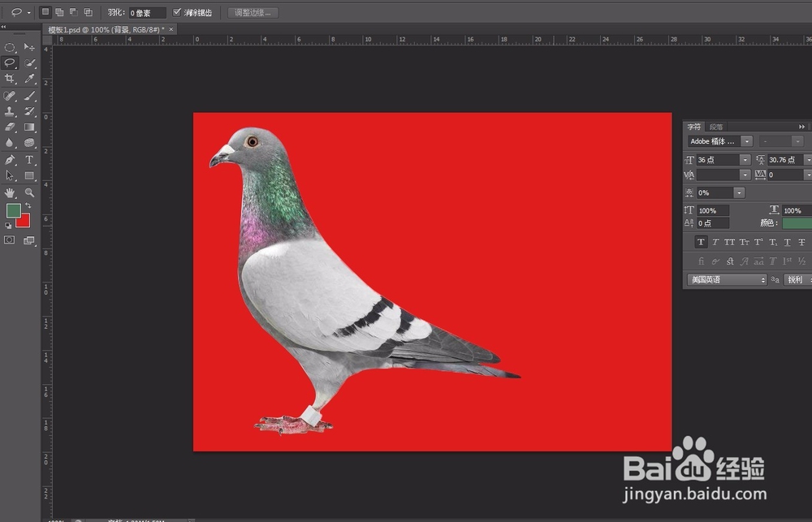Swap foreground and background colors
812x522 pixels.
pyautogui.click(x=28, y=205)
